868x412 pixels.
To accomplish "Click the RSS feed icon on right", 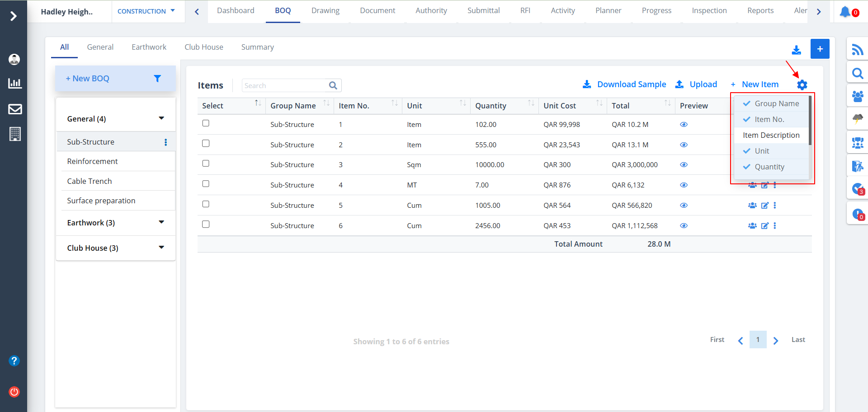I will pos(857,49).
